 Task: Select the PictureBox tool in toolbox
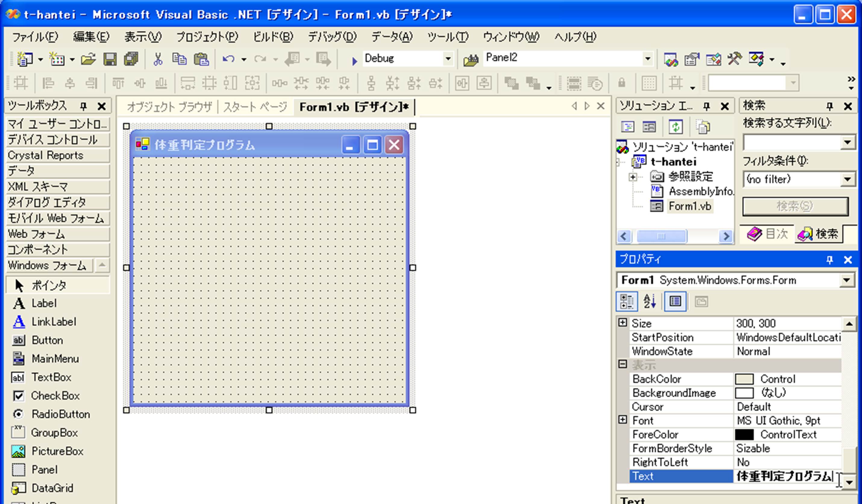tap(57, 451)
